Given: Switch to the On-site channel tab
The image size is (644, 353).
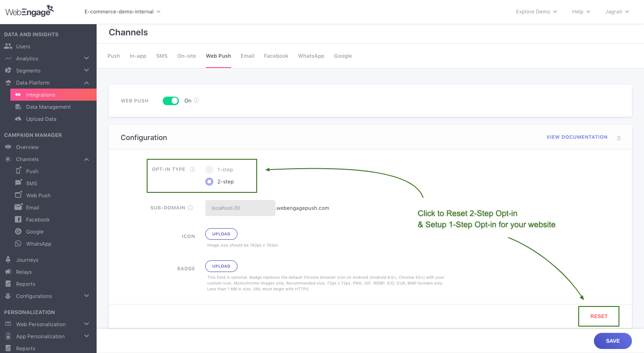Looking at the screenshot, I should coord(186,56).
